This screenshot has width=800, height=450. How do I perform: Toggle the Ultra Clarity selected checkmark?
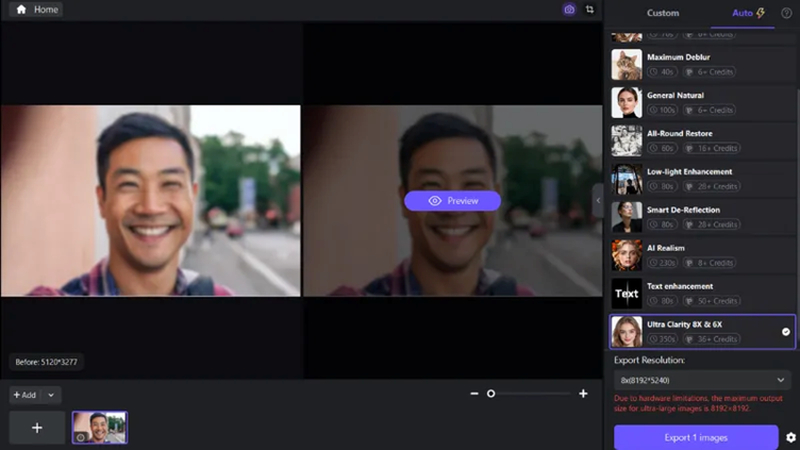pyautogui.click(x=786, y=332)
